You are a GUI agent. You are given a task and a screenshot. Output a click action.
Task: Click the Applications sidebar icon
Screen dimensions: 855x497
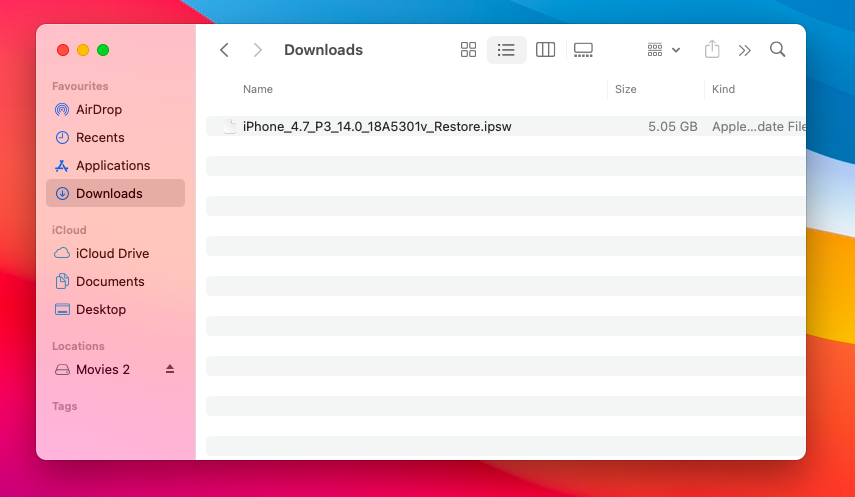(x=62, y=165)
